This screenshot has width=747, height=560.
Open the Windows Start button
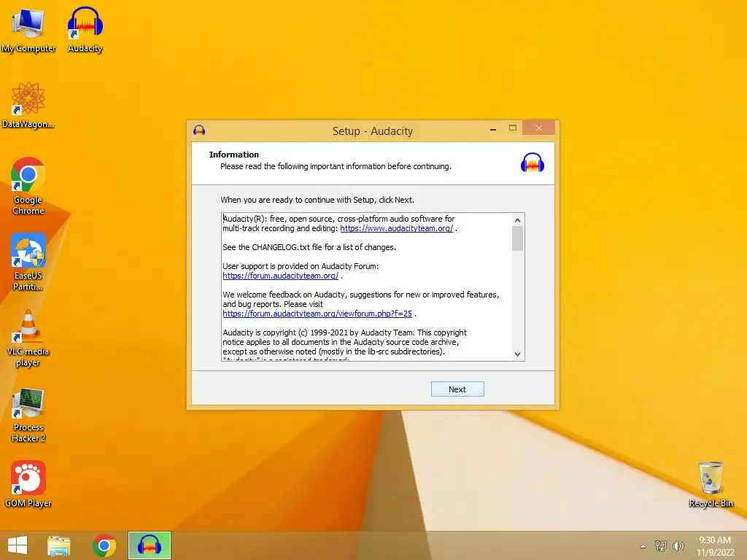click(x=18, y=545)
